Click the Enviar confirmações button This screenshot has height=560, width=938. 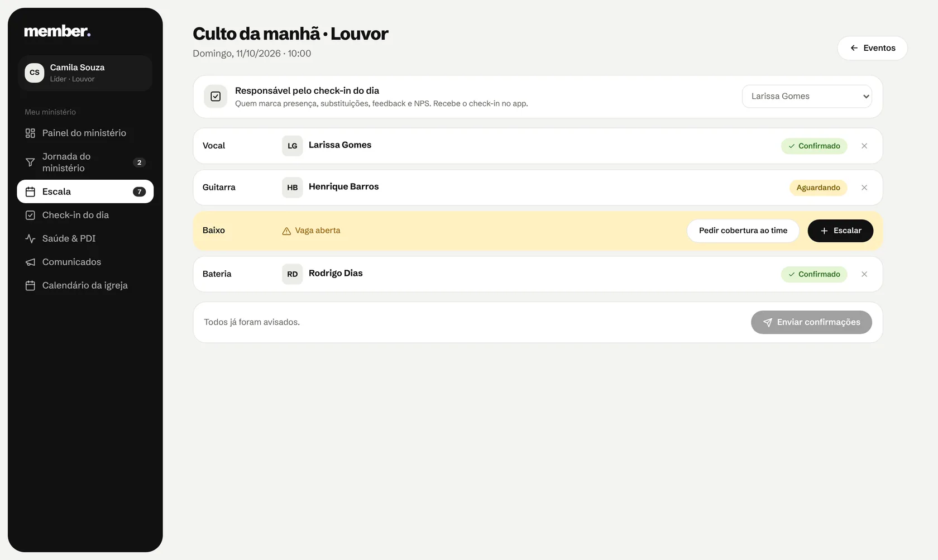click(811, 322)
